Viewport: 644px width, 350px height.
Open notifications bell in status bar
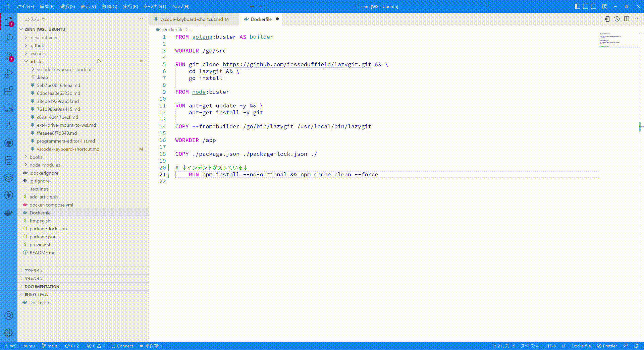pyautogui.click(x=636, y=346)
